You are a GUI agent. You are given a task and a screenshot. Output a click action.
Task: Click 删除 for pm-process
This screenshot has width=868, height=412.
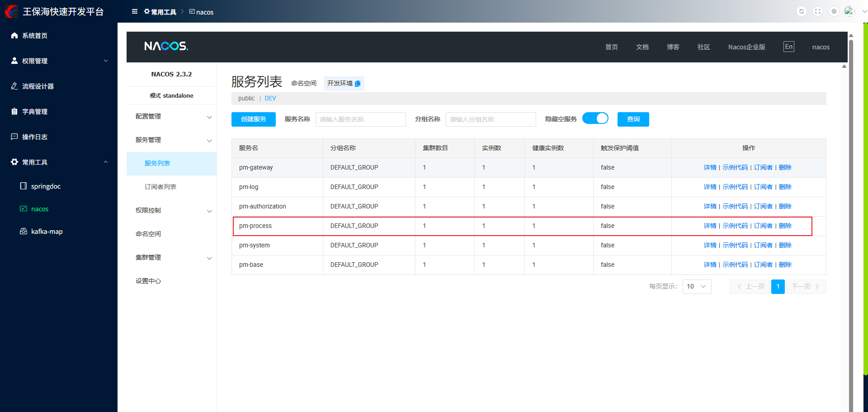pyautogui.click(x=785, y=226)
